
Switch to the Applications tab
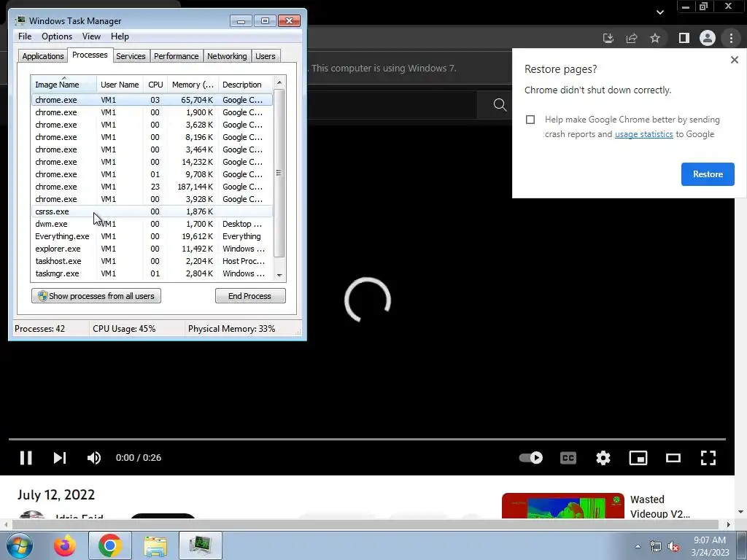43,56
